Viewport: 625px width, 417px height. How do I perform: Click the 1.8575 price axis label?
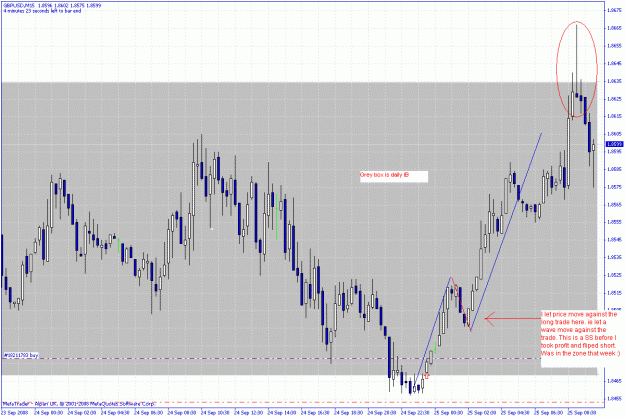click(x=615, y=187)
